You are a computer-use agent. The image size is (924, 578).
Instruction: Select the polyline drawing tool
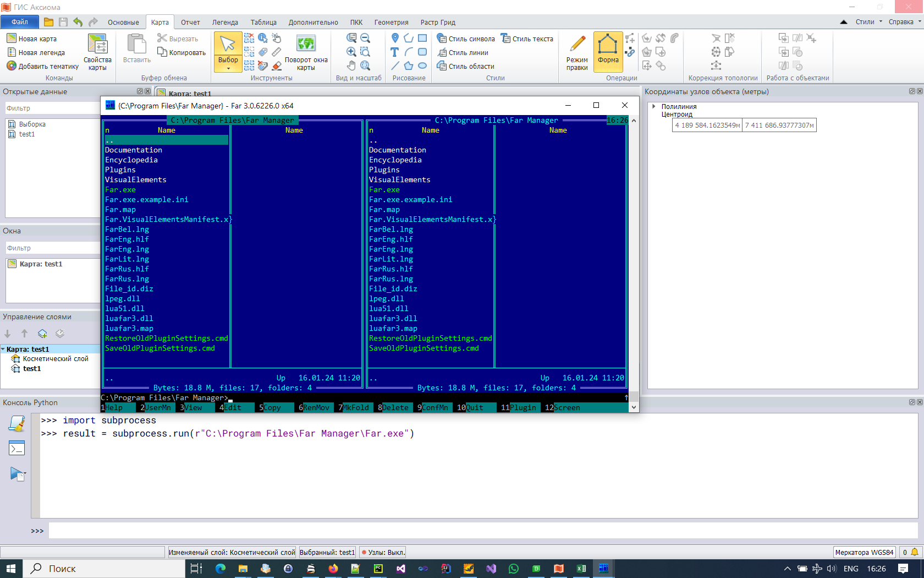tap(409, 38)
